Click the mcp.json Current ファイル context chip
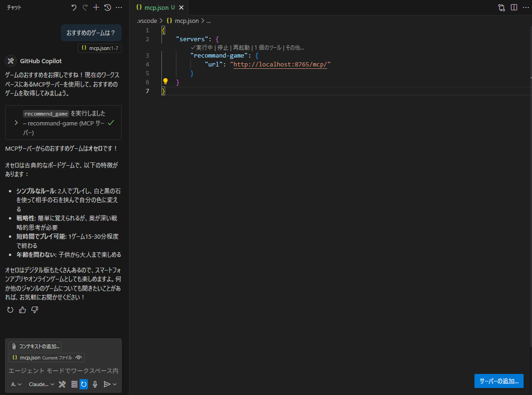Image resolution: width=532 pixels, height=395 pixels. pos(46,358)
